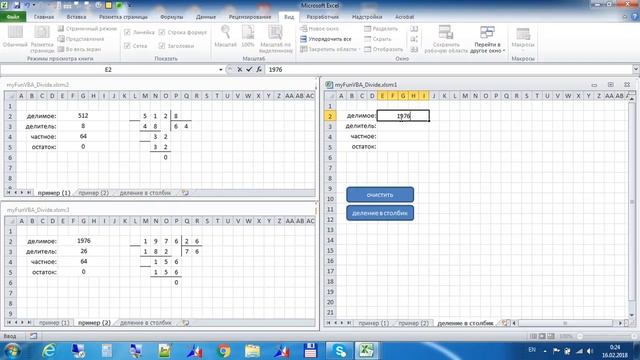Select Страничный режим page break view
640x360 pixels.
87,29
